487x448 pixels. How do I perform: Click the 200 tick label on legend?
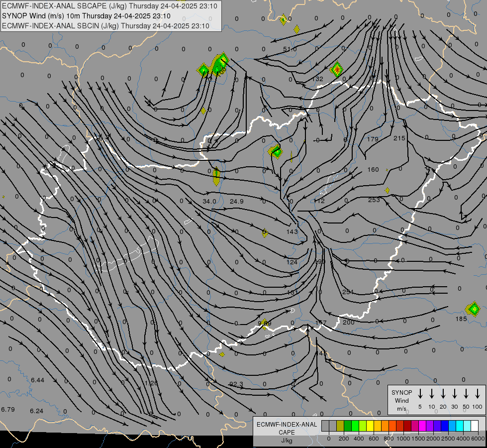click(344, 439)
